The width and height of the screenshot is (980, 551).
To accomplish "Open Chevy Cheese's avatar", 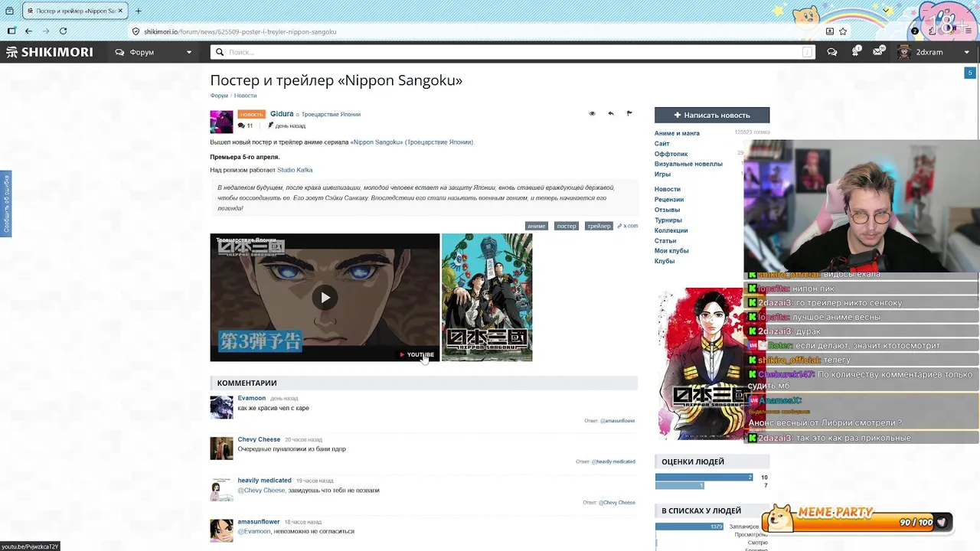I will [x=221, y=448].
